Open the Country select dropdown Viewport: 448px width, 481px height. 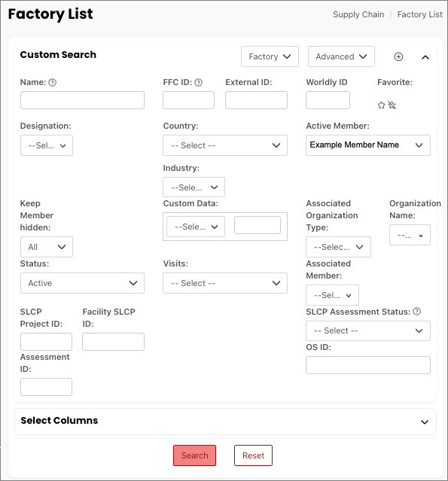click(x=225, y=145)
